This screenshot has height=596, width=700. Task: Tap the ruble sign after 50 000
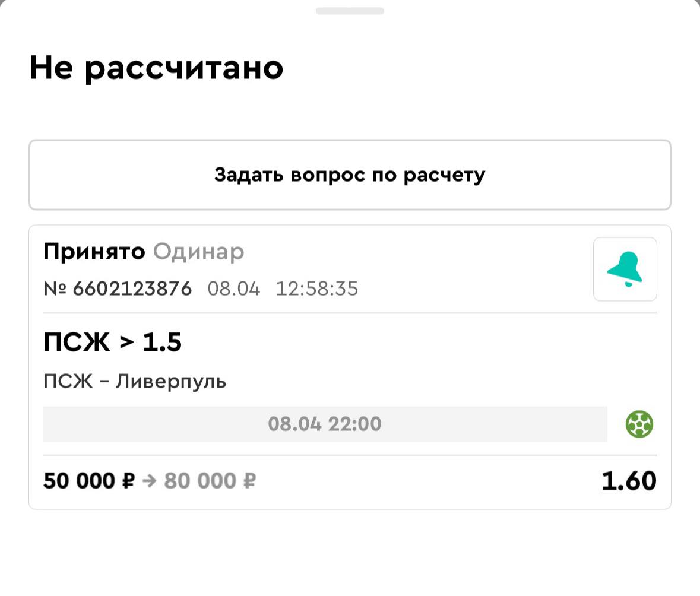[128, 481]
